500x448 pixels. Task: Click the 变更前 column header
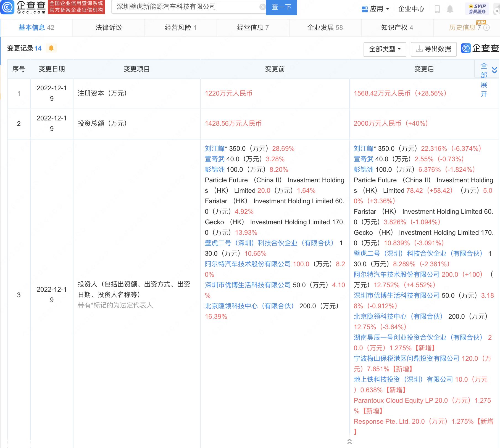tap(275, 69)
